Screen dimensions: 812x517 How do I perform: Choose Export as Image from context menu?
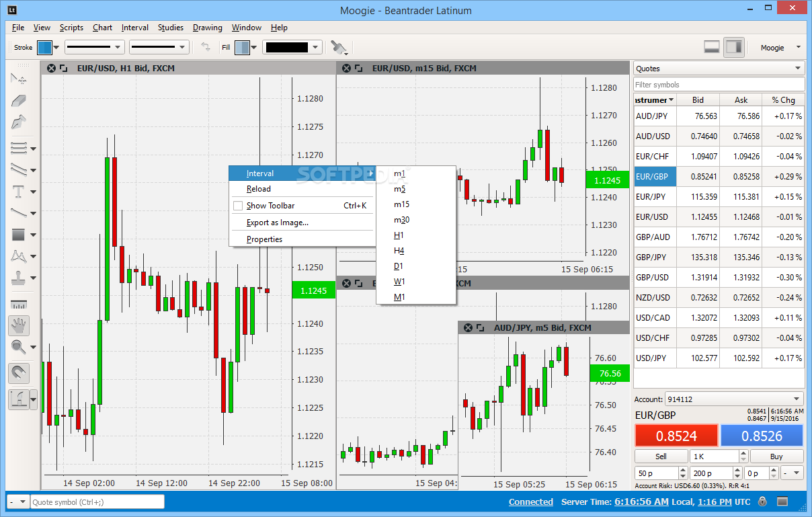pyautogui.click(x=302, y=223)
